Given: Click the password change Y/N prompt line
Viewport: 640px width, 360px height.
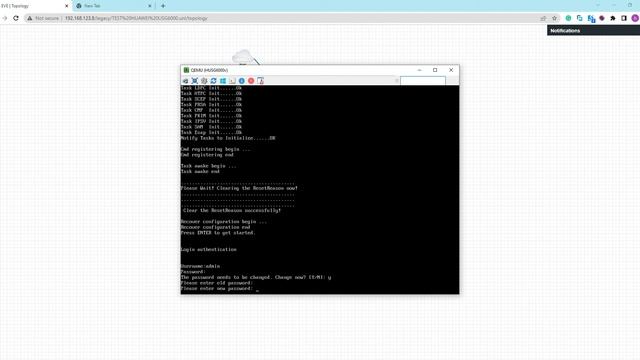Looking at the screenshot, I should [256, 277].
